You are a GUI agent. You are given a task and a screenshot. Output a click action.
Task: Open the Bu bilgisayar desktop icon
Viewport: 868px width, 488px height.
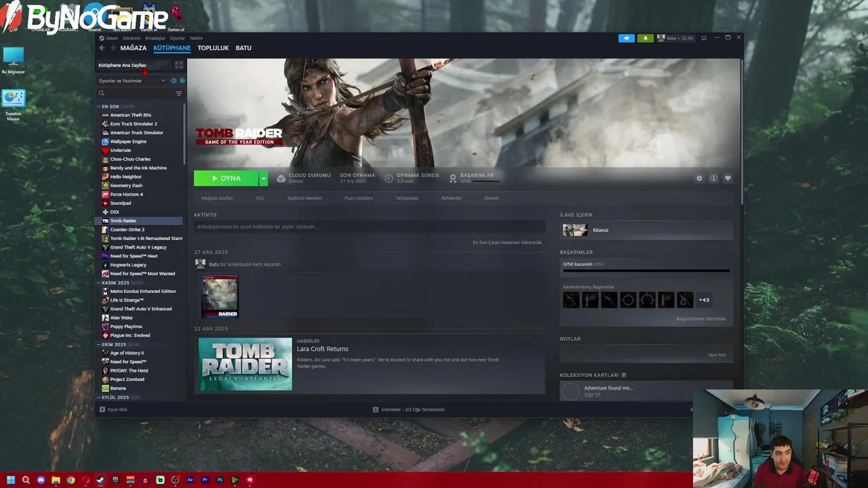pyautogui.click(x=13, y=60)
